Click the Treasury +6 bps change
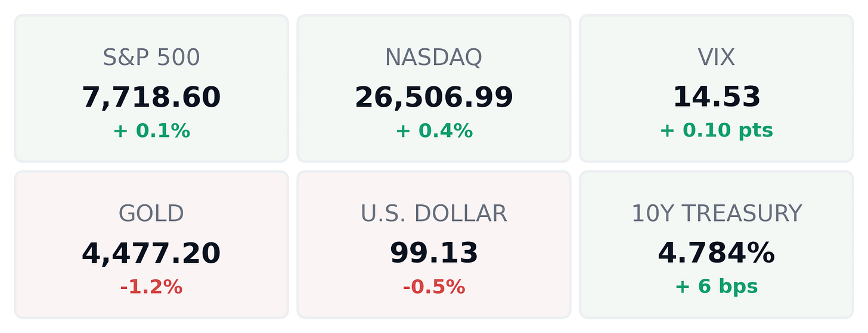The image size is (868, 333). [717, 287]
